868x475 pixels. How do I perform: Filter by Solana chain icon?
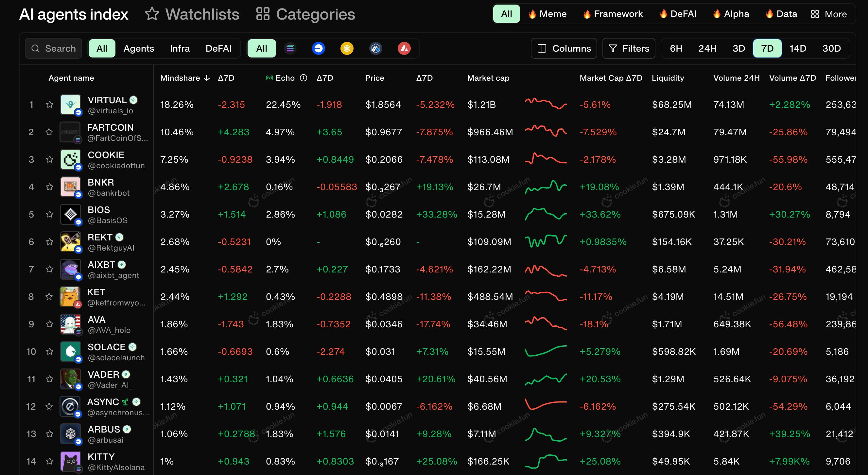pyautogui.click(x=290, y=48)
